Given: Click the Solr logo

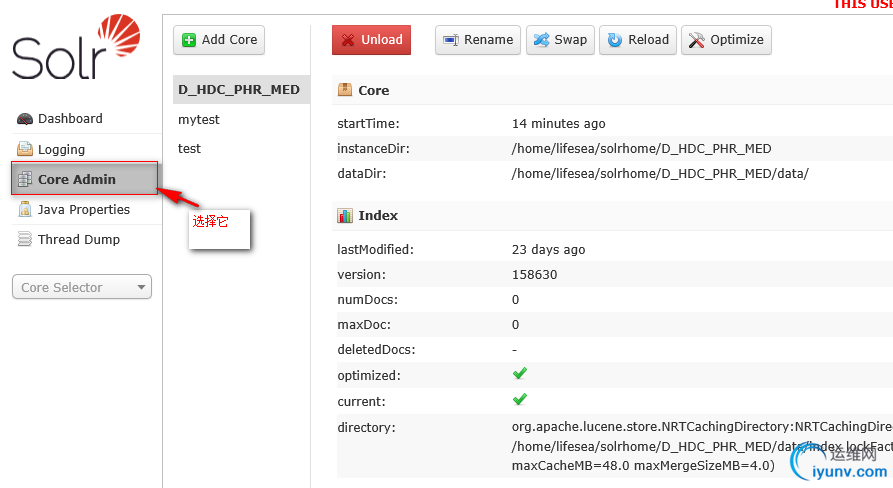Looking at the screenshot, I should pyautogui.click(x=76, y=47).
